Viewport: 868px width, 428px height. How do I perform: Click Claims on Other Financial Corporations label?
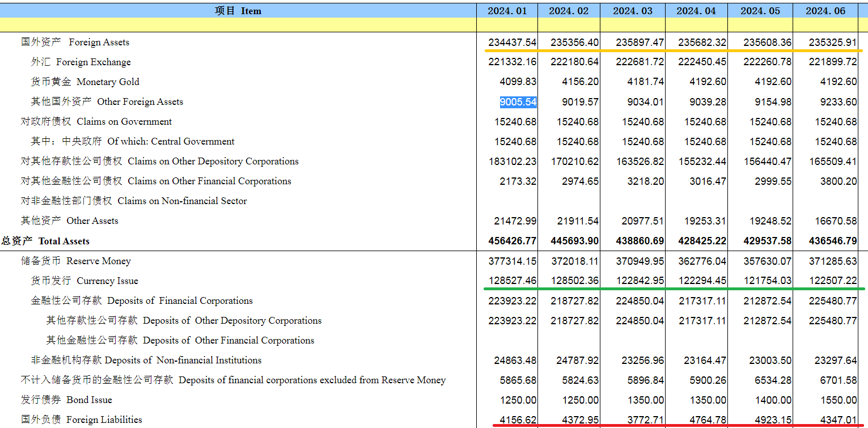(x=156, y=181)
